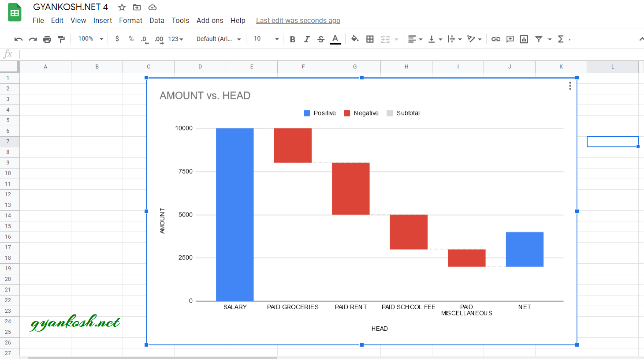
Task: Click the Create a filter icon
Action: (x=539, y=39)
